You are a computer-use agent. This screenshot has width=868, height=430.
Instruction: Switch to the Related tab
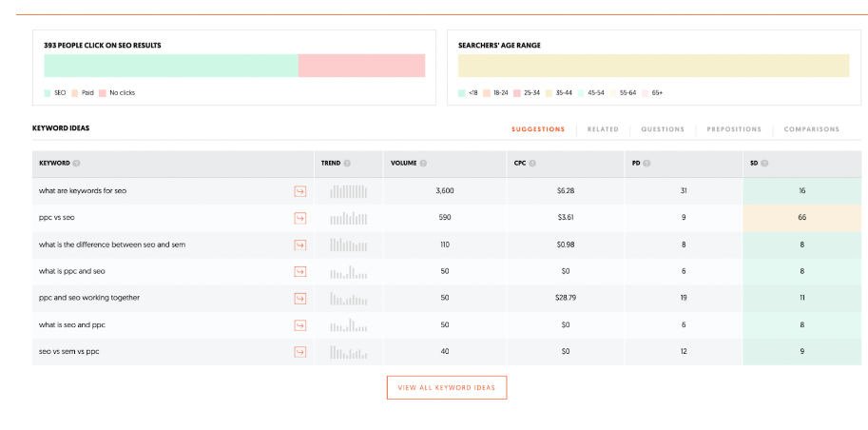pos(603,129)
